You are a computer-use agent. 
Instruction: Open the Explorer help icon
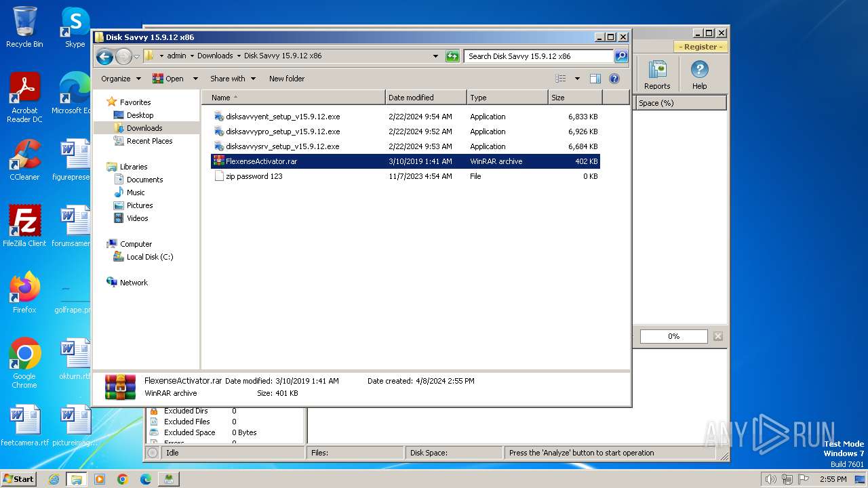[x=614, y=79]
